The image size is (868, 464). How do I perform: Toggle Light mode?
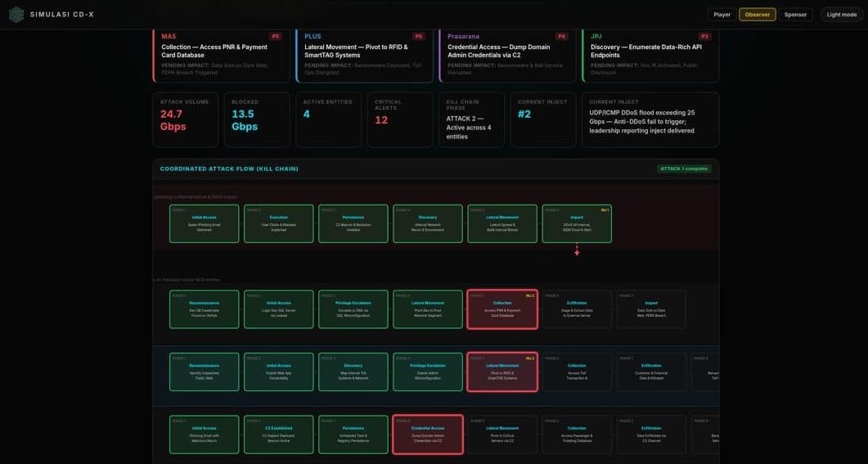click(x=842, y=15)
